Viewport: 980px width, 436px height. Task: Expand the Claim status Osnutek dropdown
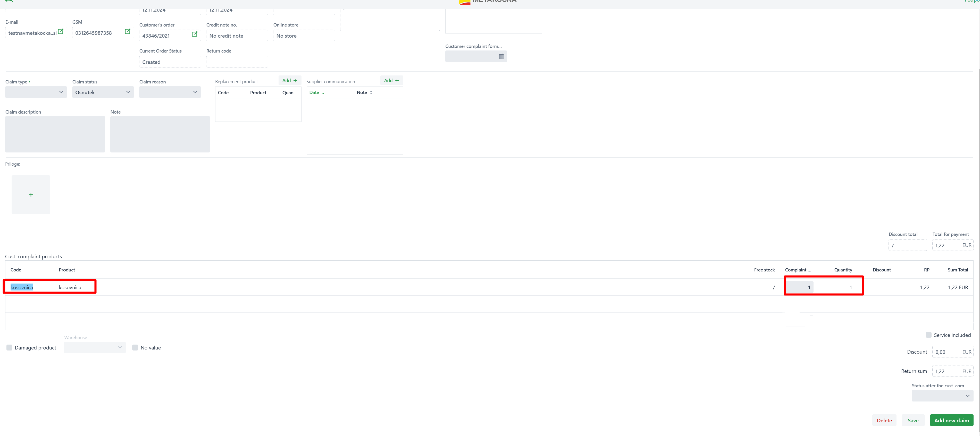(103, 92)
